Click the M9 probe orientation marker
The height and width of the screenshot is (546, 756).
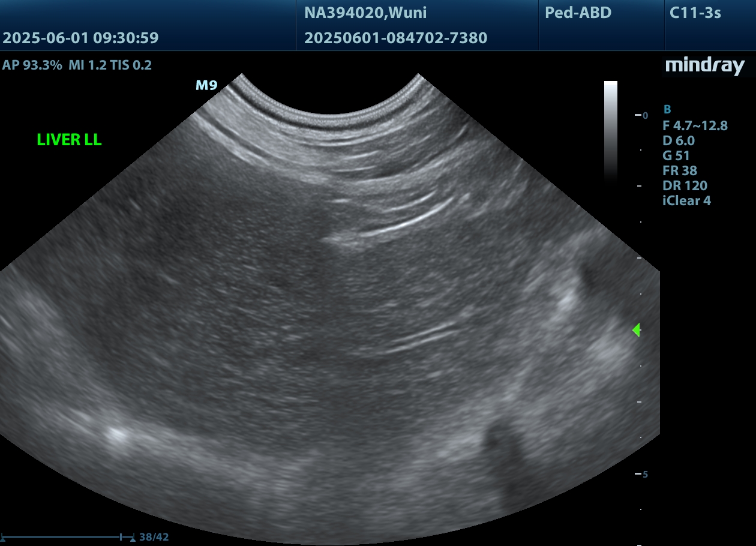pos(206,85)
